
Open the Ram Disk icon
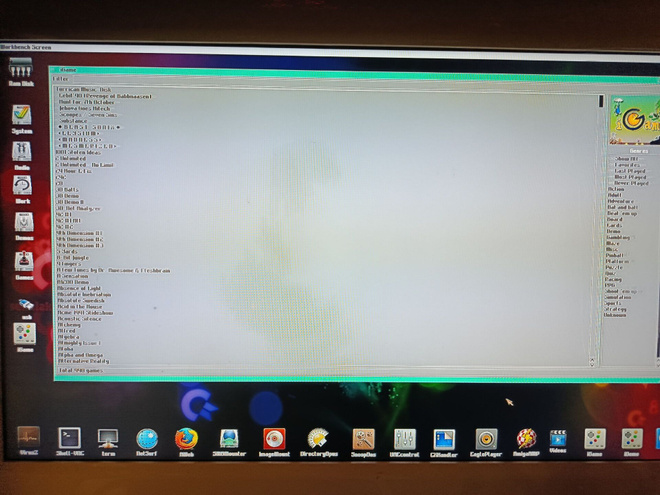click(21, 72)
